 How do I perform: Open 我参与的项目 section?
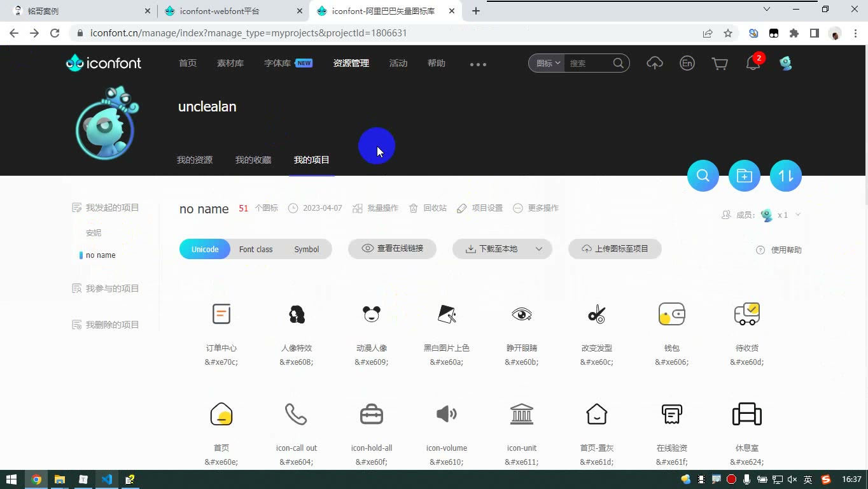tap(106, 288)
